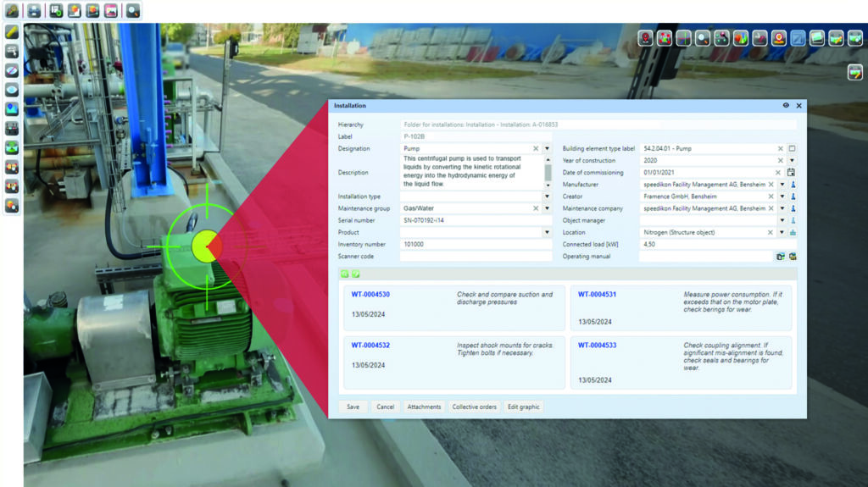
Task: Open work order WT-0004533 link
Action: point(597,346)
